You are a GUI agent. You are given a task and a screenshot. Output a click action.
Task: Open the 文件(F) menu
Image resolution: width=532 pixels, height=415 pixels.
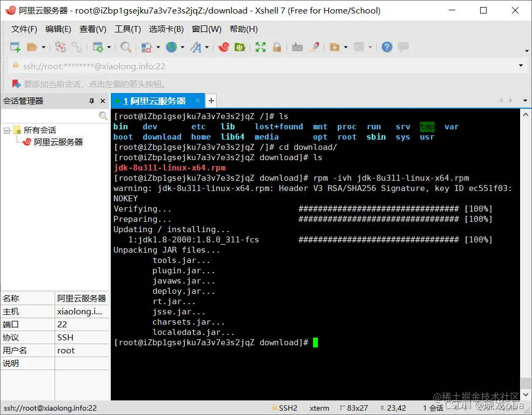click(24, 29)
